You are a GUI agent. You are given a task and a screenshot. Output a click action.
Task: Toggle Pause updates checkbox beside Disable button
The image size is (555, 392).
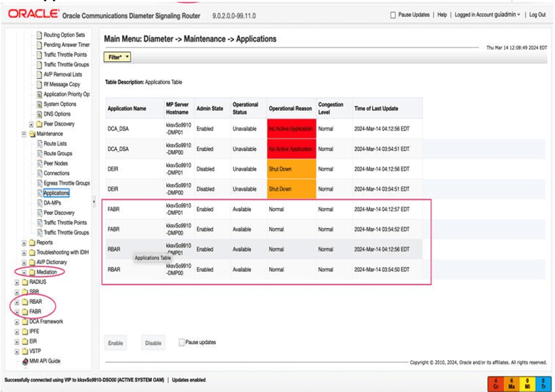click(182, 343)
